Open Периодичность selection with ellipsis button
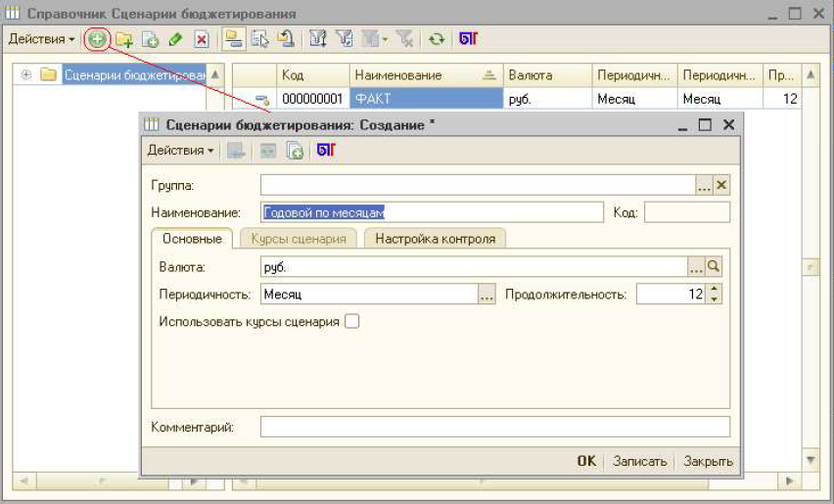834x504 pixels. [x=486, y=295]
